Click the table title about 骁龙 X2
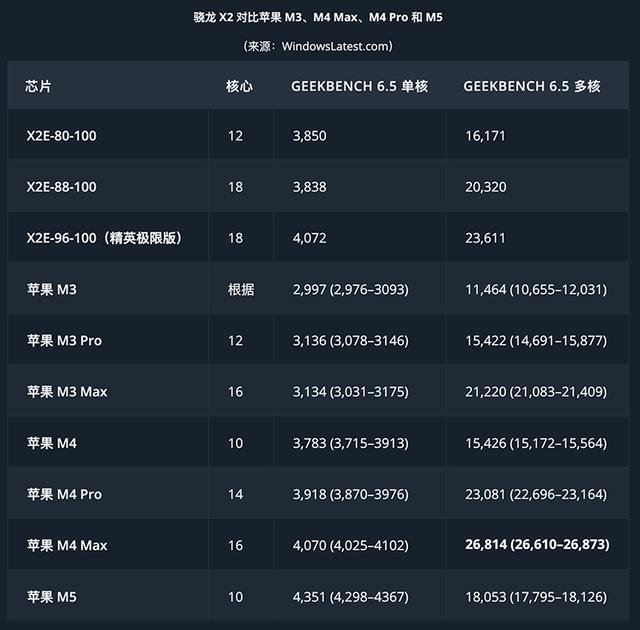Viewport: 640px width, 630px height. pyautogui.click(x=318, y=18)
